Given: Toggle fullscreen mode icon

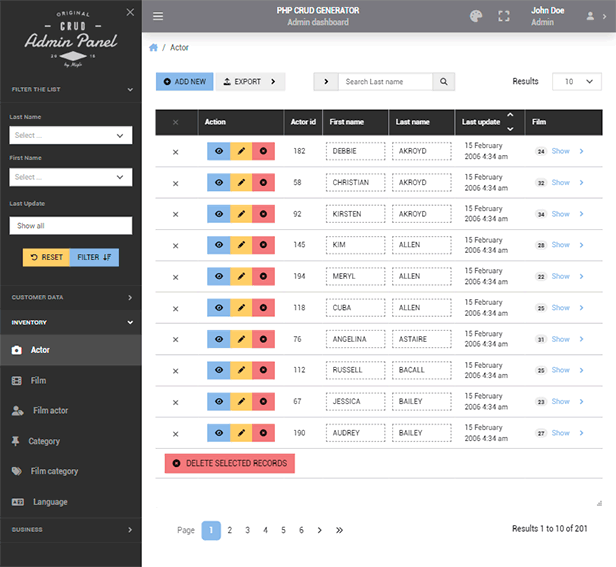Looking at the screenshot, I should click(x=504, y=16).
